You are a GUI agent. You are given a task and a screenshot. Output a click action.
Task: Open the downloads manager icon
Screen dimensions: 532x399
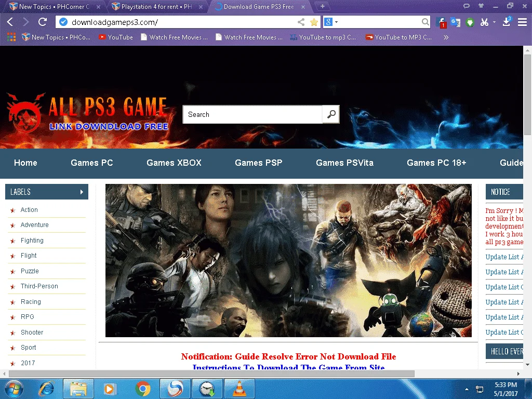pyautogui.click(x=507, y=22)
